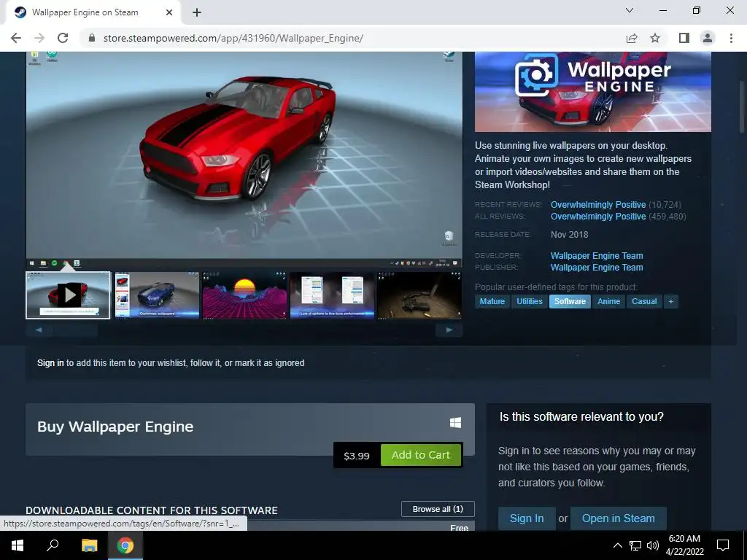Browse all downloadable content
747x560 pixels.
tap(438, 509)
